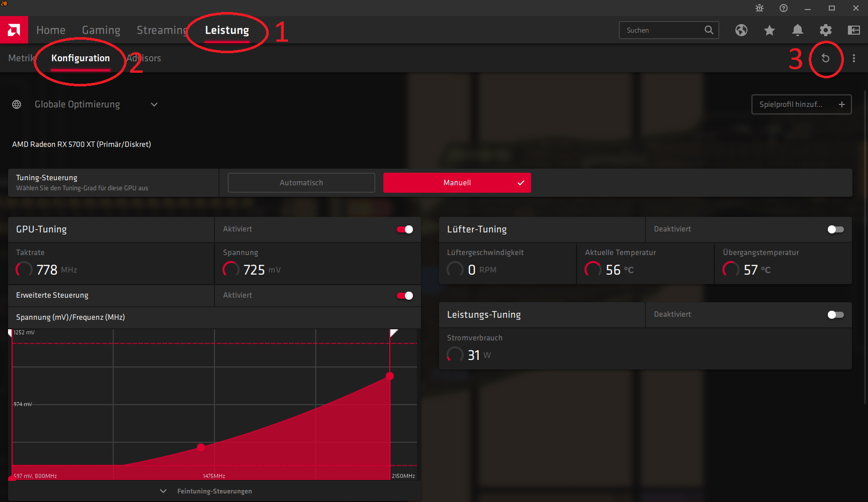
Task: Click the 1252 mV axis label
Action: [24, 332]
